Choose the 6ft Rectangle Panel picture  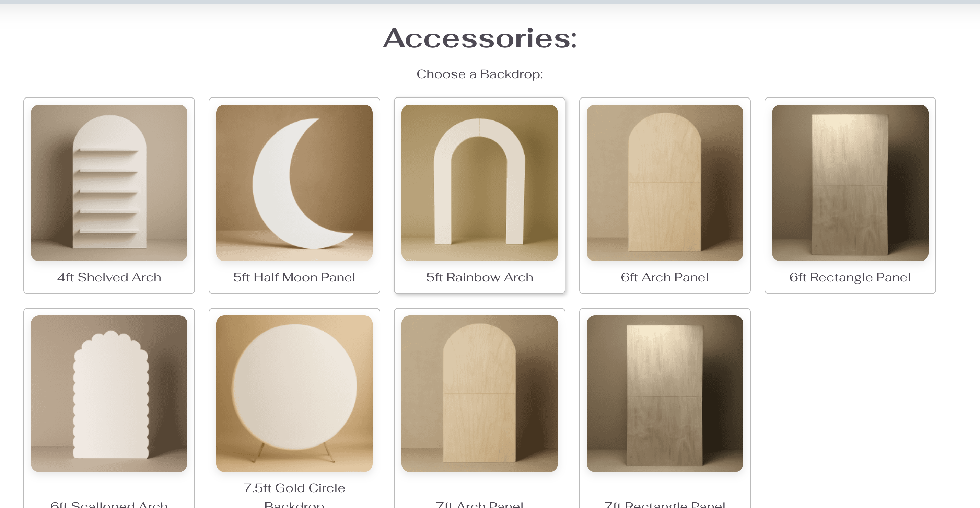point(850,183)
